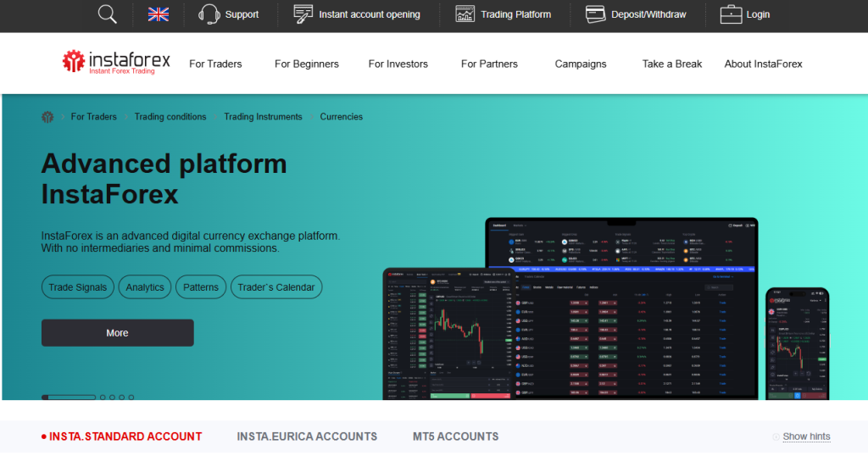Open the Login link
The image size is (868, 456).
click(x=758, y=14)
